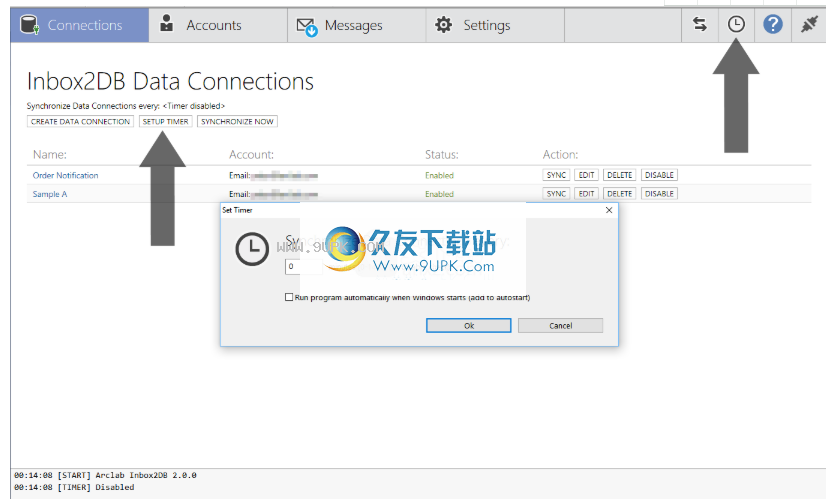Go to the Settings tab
The width and height of the screenshot is (826, 499).
click(495, 25)
